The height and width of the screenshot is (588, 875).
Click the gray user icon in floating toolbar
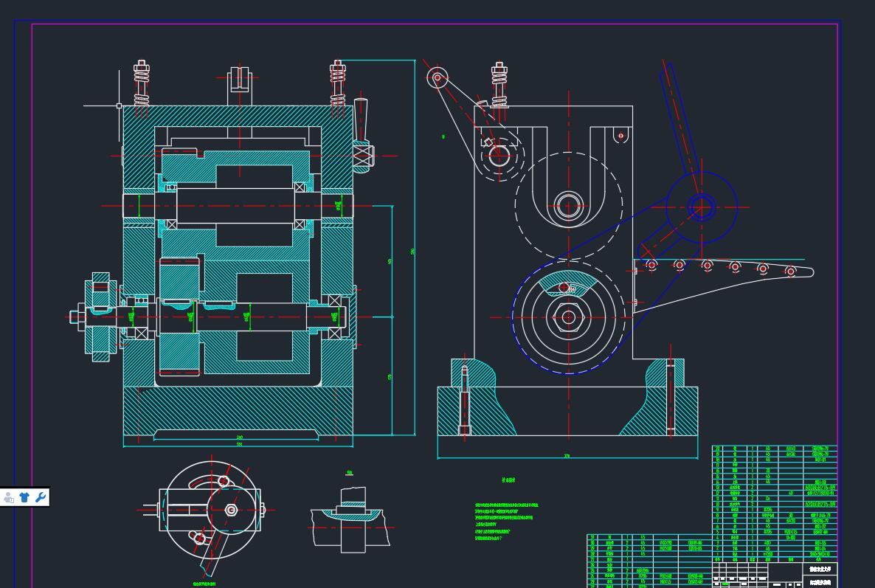point(9,498)
